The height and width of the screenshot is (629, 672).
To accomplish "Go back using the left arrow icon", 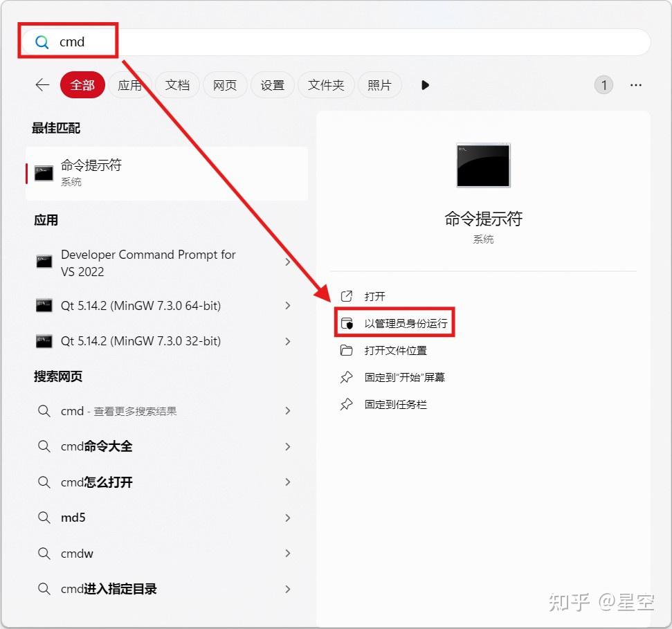I will tap(42, 85).
